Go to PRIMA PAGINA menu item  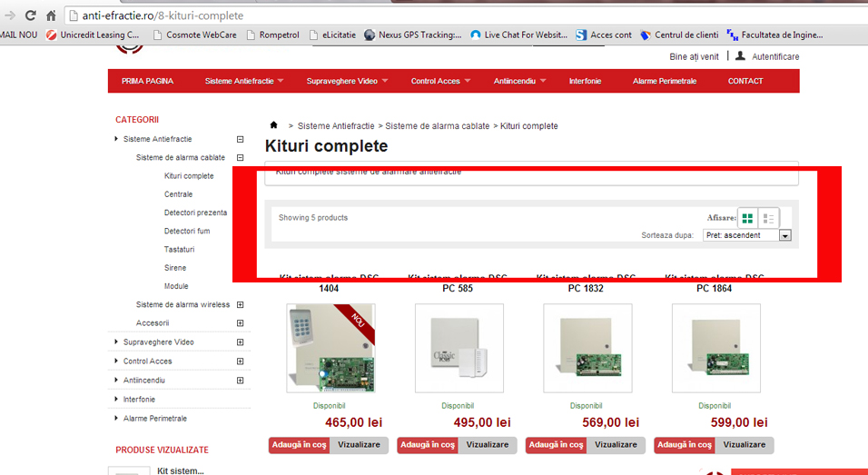(147, 81)
